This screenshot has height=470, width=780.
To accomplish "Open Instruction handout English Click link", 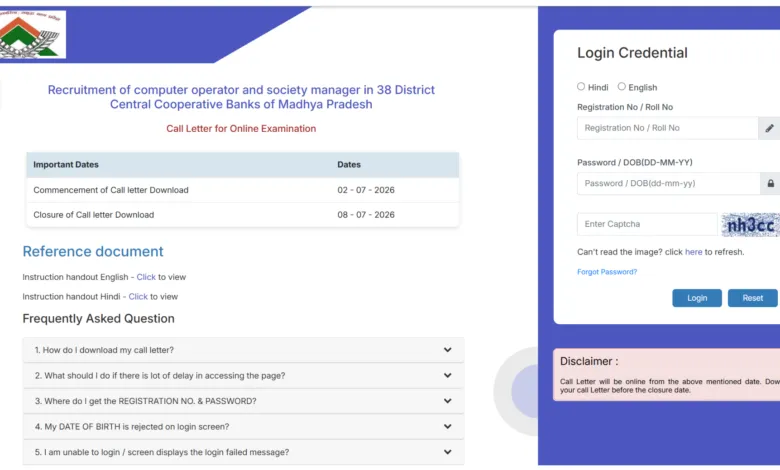I will click(146, 277).
